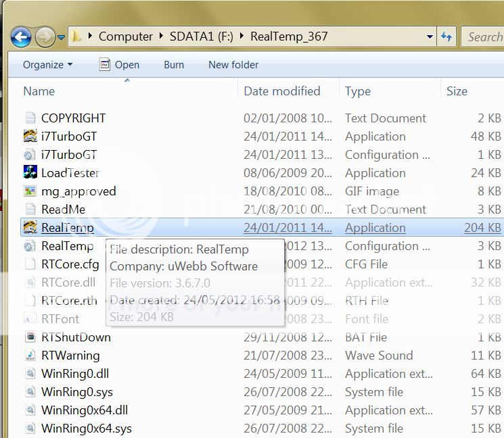Expand the arrow before Computer in breadcrumb
The height and width of the screenshot is (438, 504).
pos(90,36)
